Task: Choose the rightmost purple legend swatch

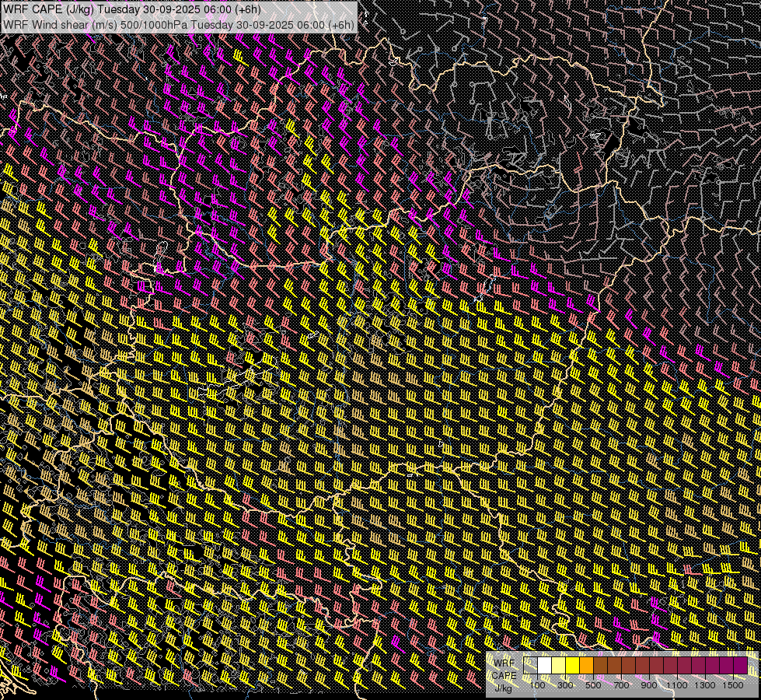Action: (740, 666)
